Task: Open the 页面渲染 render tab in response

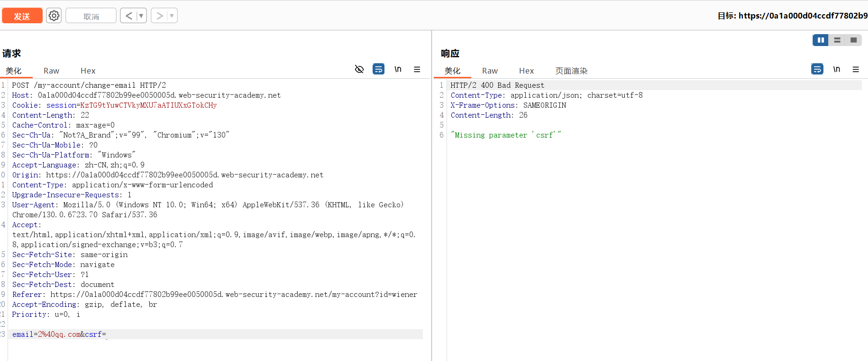Action: [x=571, y=71]
